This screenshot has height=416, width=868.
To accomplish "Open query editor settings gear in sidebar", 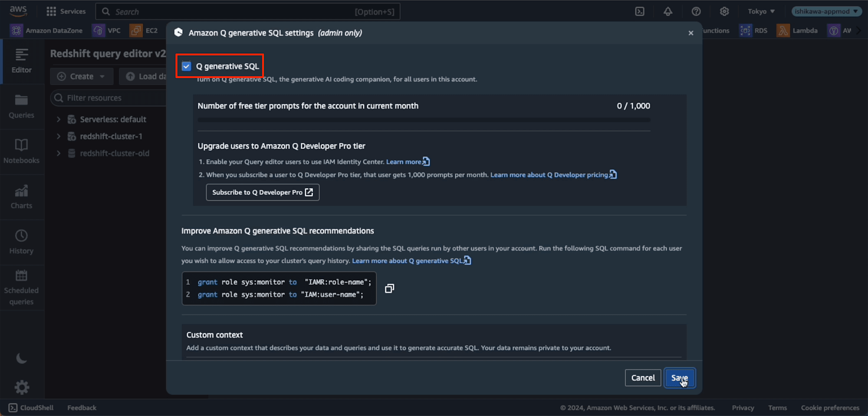I will pyautogui.click(x=22, y=387).
